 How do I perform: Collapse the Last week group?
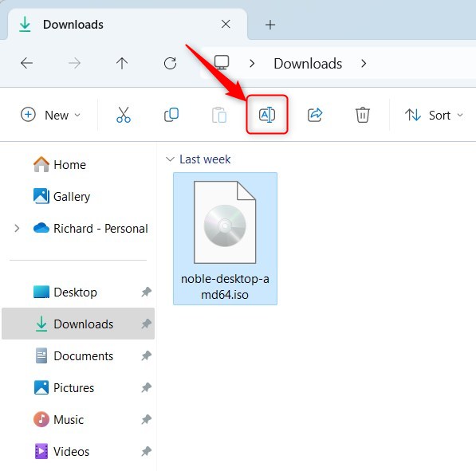pyautogui.click(x=170, y=159)
